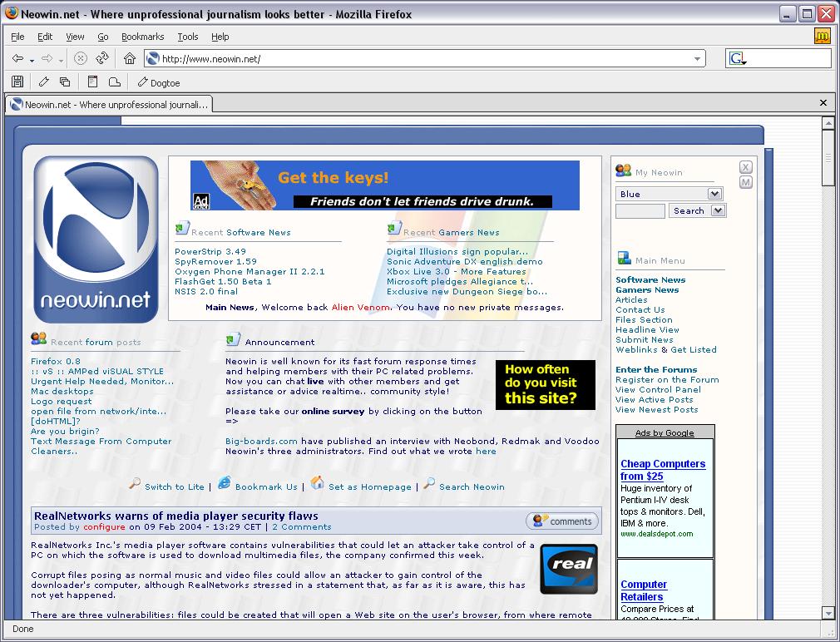The image size is (840, 642).
Task: Click the X button next to My Neowin
Action: coord(746,167)
